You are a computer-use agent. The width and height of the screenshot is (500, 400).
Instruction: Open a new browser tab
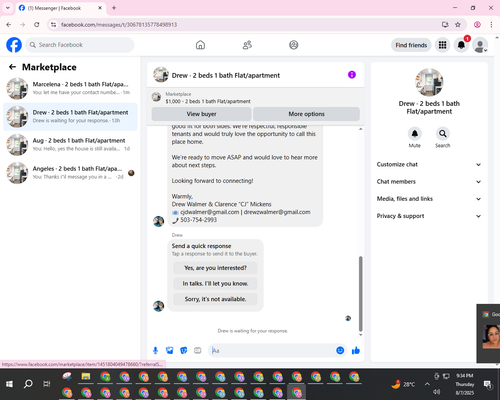[114, 8]
